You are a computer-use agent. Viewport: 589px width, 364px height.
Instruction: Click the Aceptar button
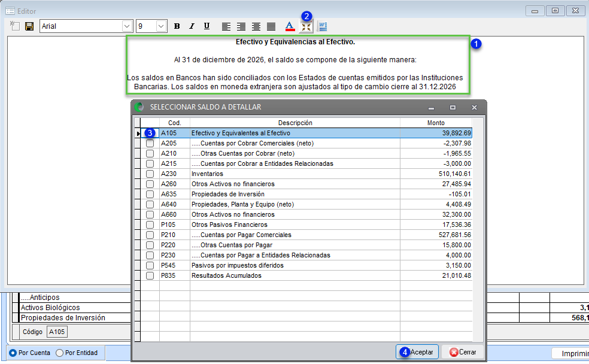417,352
